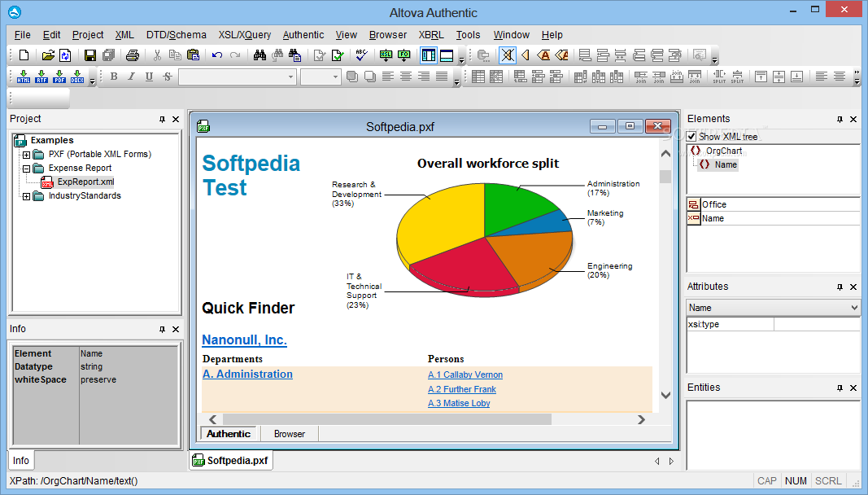868x495 pixels.
Task: Toggle the bottom-pane window layout button
Action: tap(446, 55)
